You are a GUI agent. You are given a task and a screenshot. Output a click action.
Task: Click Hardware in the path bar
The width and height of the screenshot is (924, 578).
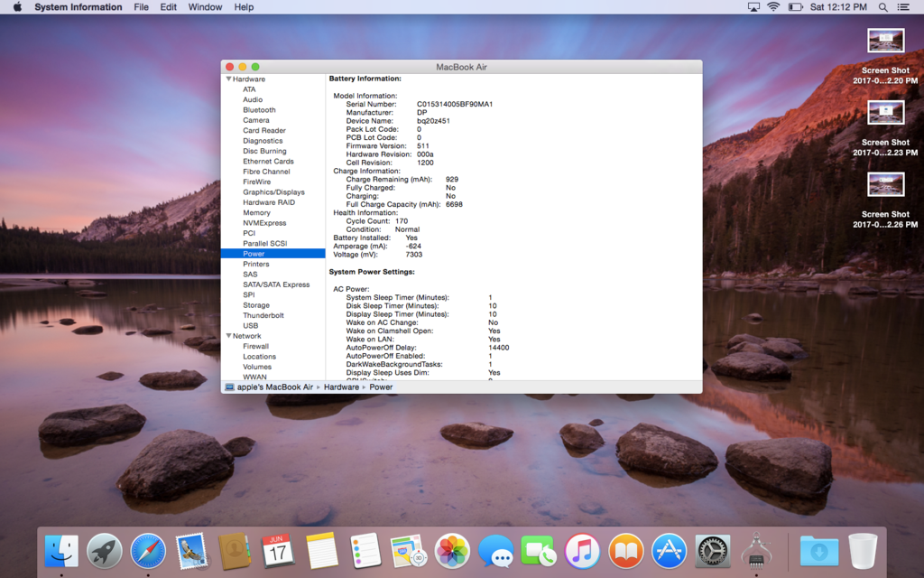pos(341,387)
